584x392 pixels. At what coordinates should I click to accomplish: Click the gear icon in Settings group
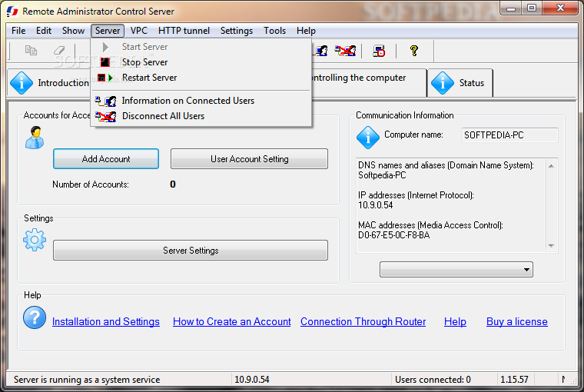point(35,240)
